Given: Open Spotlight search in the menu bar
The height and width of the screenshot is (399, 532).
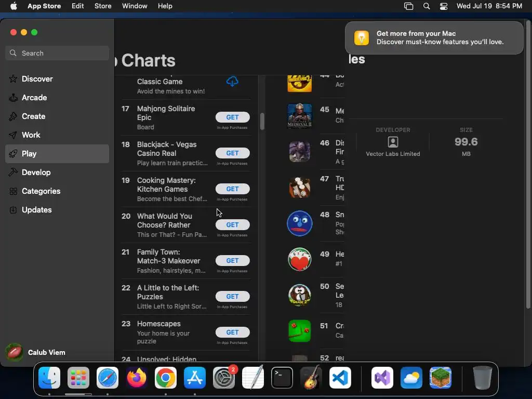Looking at the screenshot, I should pos(427,6).
